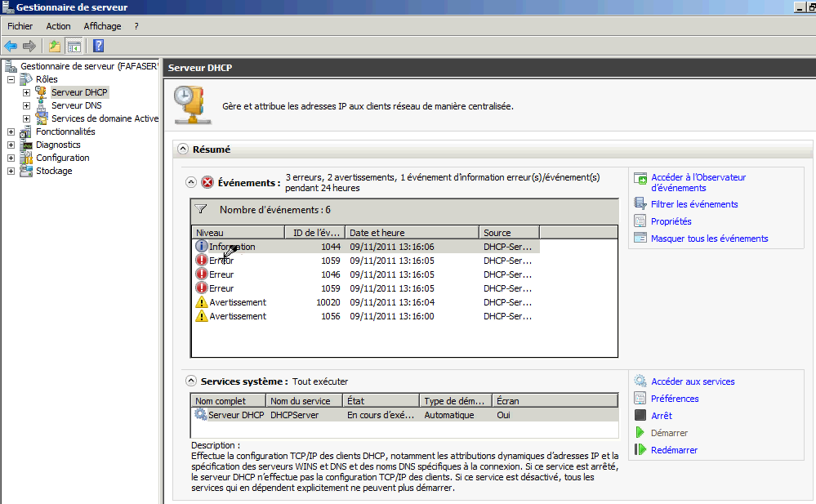Collapse the Services système section chevron
816x504 pixels.
191,381
